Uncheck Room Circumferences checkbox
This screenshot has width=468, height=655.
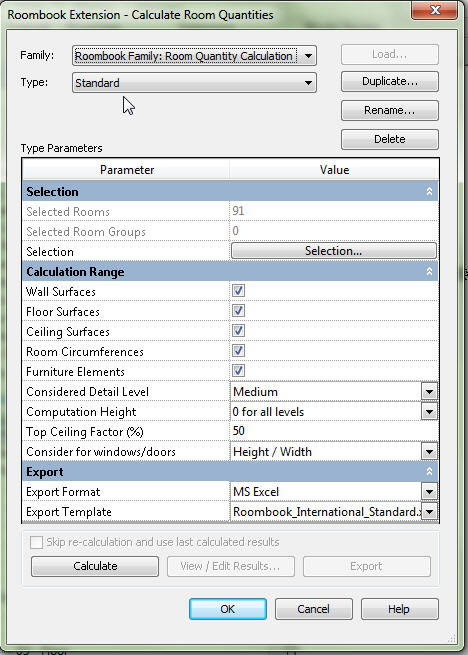point(238,351)
